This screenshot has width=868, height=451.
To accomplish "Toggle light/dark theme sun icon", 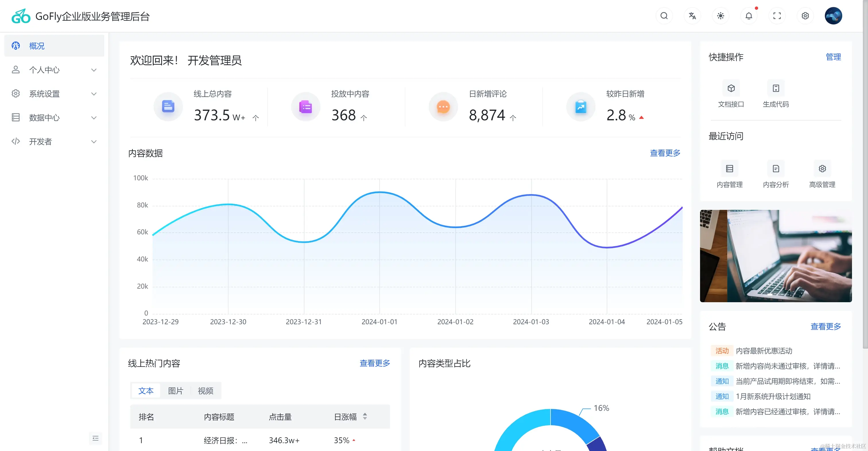I will 720,16.
